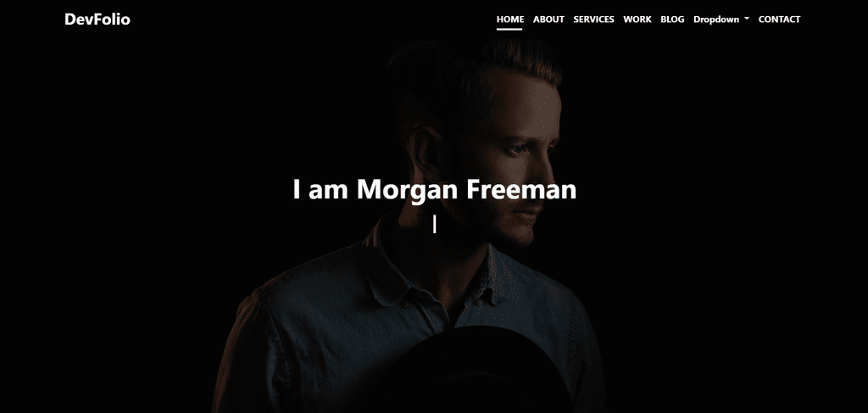This screenshot has width=868, height=413.
Task: Jump to the CONTACT section
Action: click(x=779, y=20)
